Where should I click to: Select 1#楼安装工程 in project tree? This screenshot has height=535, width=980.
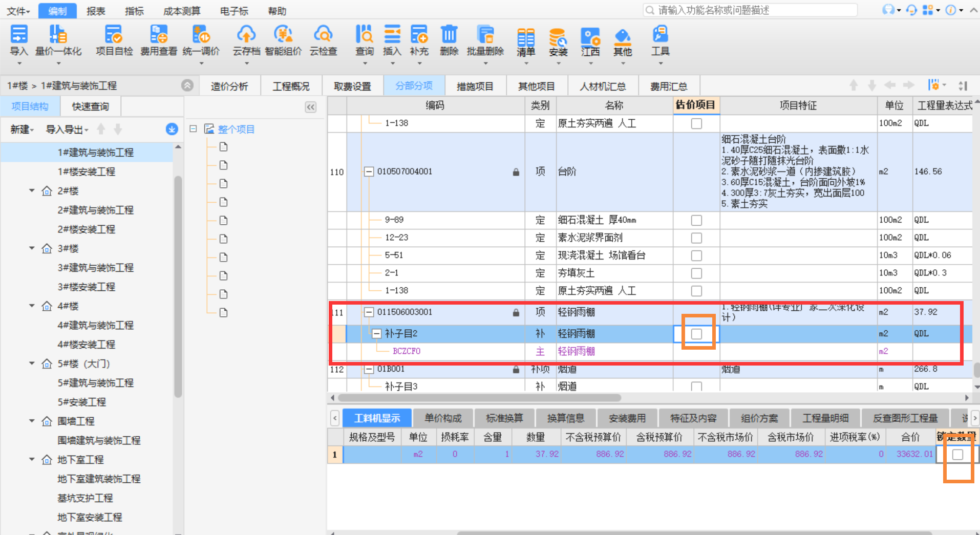point(86,172)
